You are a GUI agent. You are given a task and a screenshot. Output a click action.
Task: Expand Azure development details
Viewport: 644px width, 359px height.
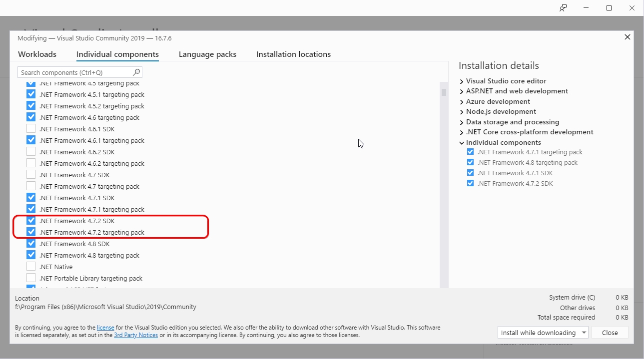click(x=462, y=102)
